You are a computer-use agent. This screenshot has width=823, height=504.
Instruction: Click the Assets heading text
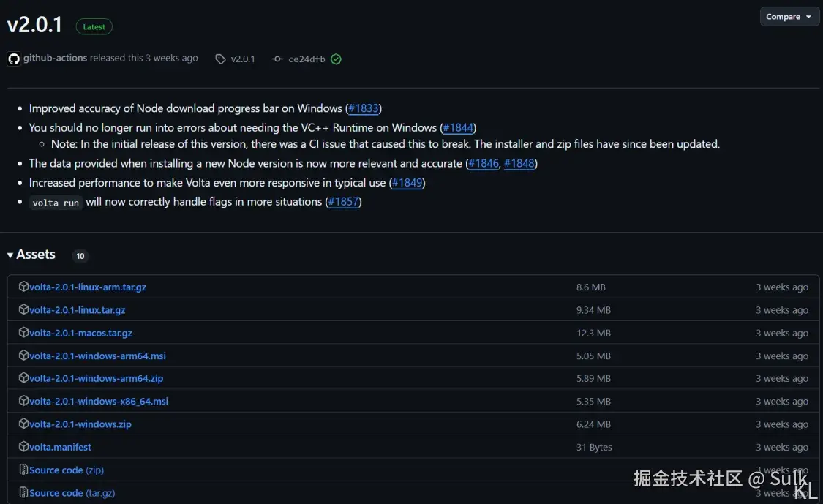36,255
